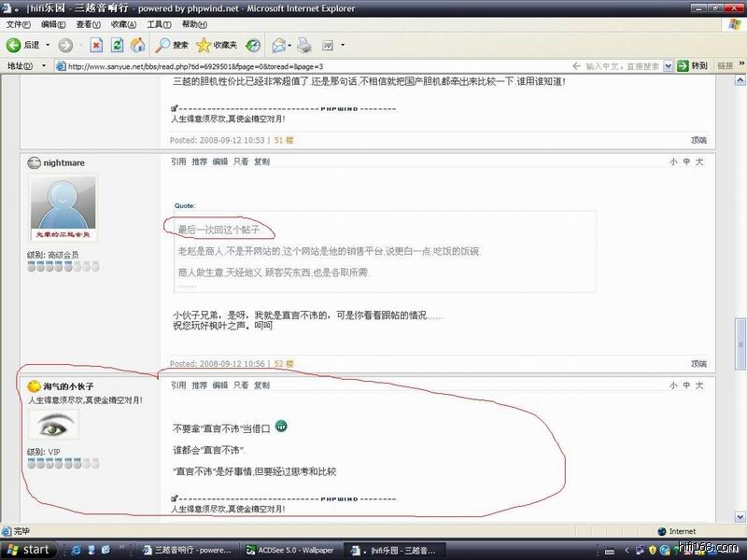This screenshot has width=747, height=560.
Task: Open the Search (搜索) toolbar button
Action: pos(172,45)
